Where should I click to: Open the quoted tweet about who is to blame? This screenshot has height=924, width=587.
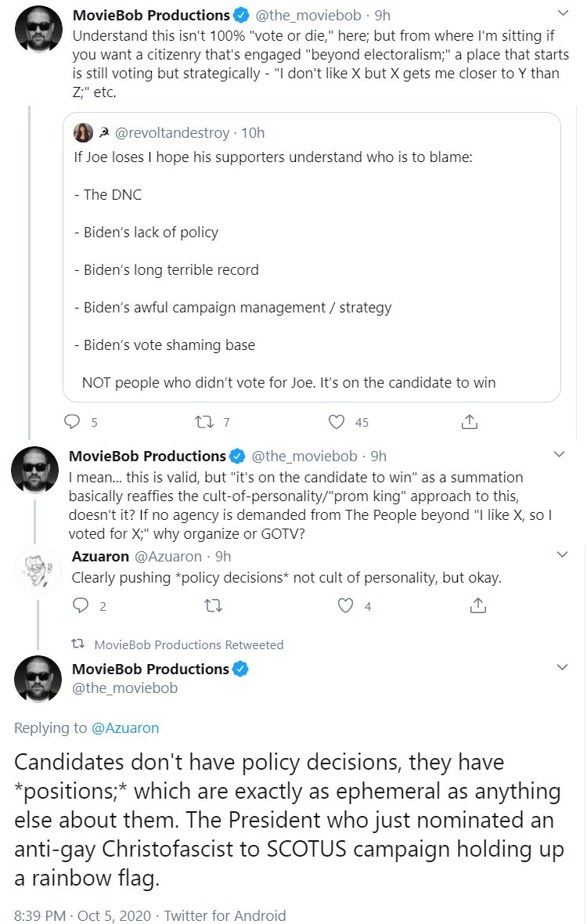point(312,258)
